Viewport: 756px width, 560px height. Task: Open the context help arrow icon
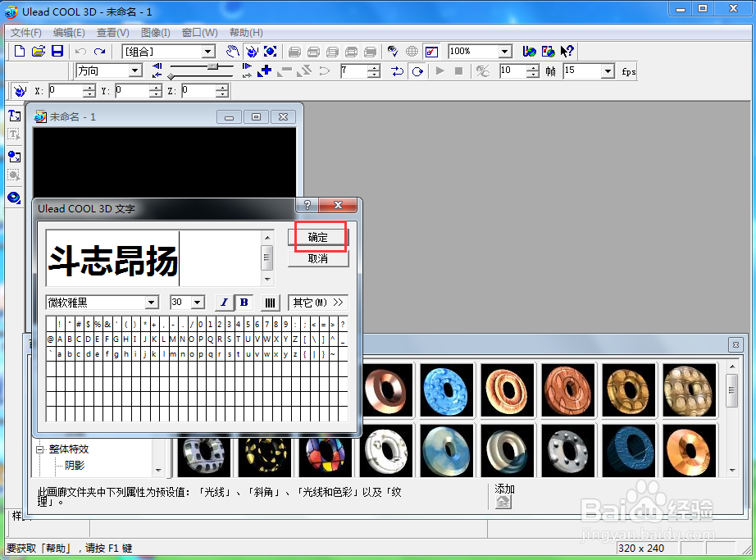(567, 51)
